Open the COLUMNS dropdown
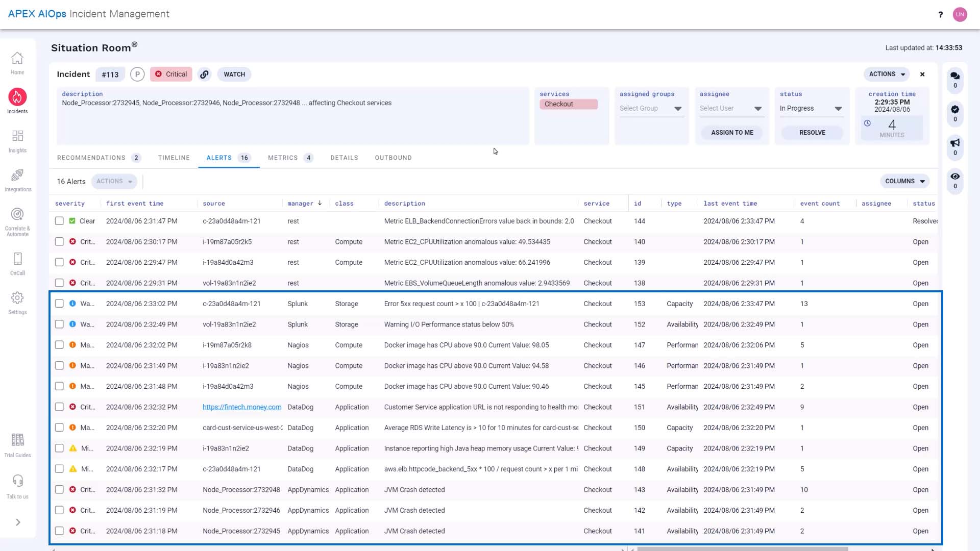The width and height of the screenshot is (980, 551). click(905, 182)
